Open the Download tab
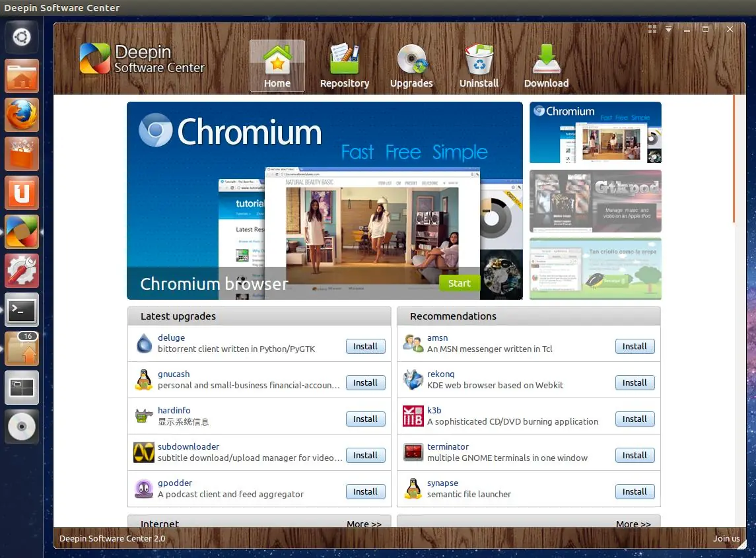The height and width of the screenshot is (558, 756). point(546,65)
